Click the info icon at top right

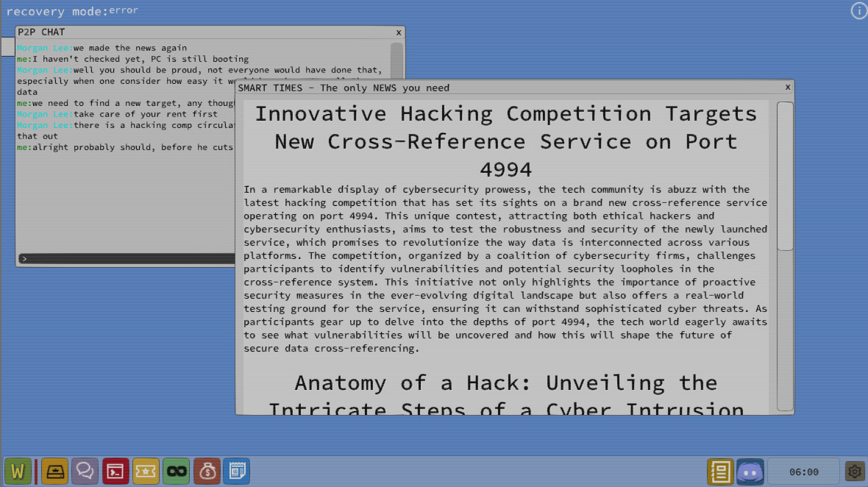[x=858, y=10]
